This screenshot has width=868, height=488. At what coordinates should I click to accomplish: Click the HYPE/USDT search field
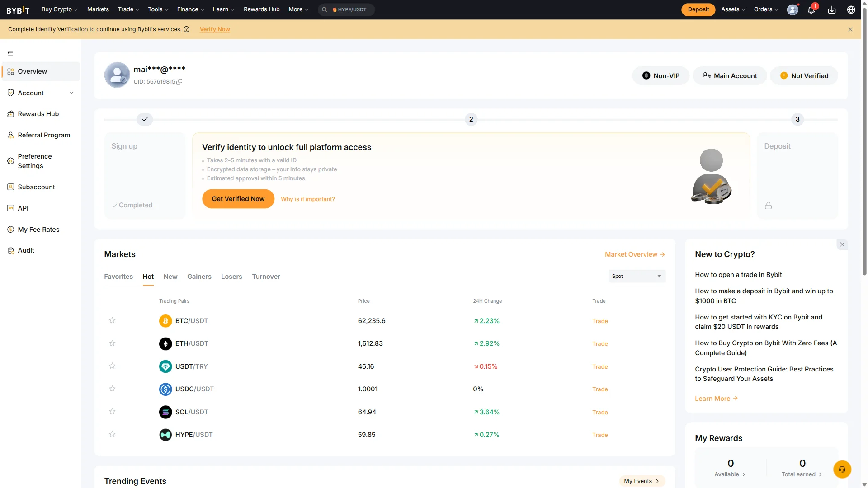tap(346, 9)
